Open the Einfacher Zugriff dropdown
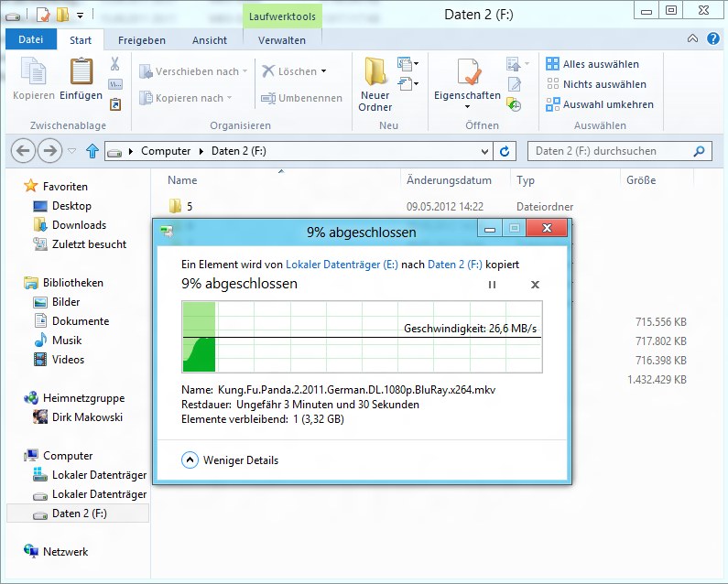Image resolution: width=728 pixels, height=584 pixels. pyautogui.click(x=408, y=83)
